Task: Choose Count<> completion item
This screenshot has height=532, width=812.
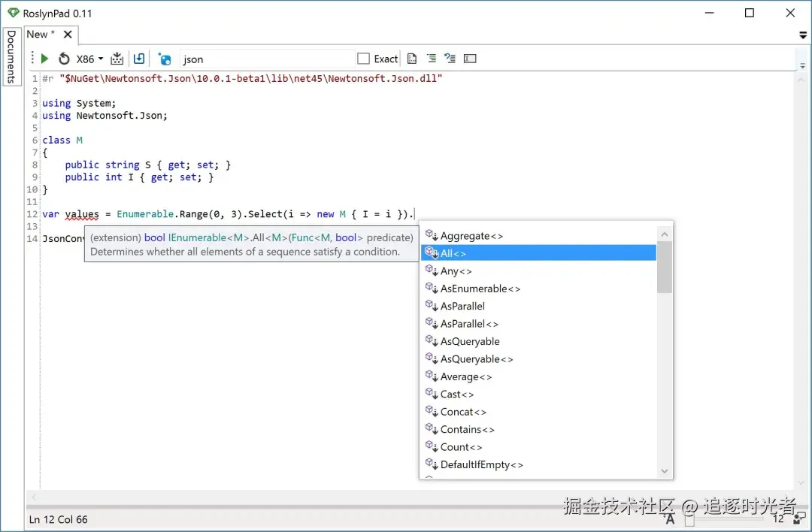Action: (x=538, y=446)
